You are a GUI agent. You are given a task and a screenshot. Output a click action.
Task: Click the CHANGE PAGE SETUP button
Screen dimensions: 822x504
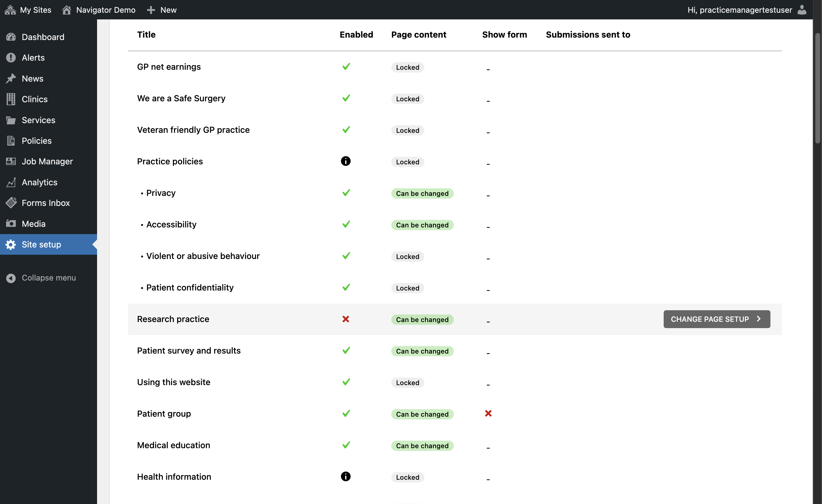[716, 319]
